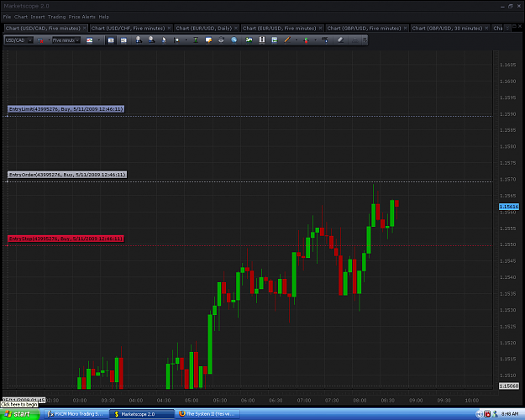Expand the chart type dropdown arrow
This screenshot has height=420, width=525.
tap(99, 40)
